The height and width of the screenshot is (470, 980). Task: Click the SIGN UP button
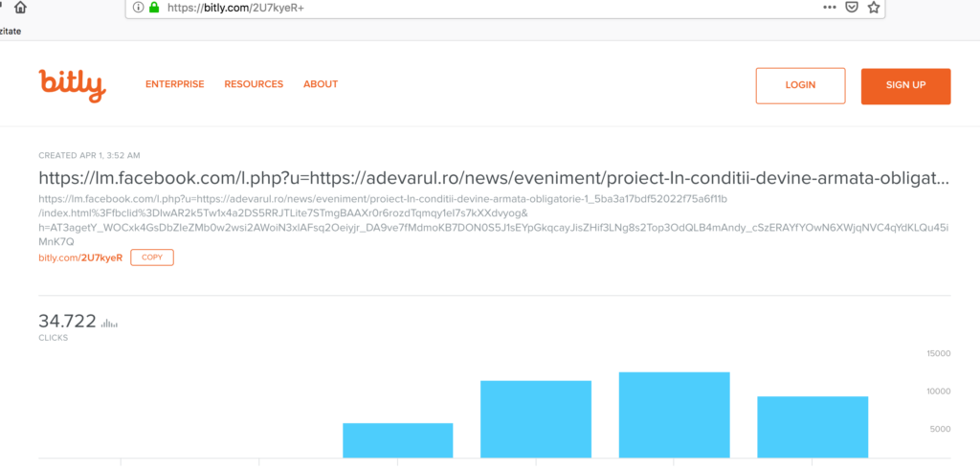[x=905, y=85]
